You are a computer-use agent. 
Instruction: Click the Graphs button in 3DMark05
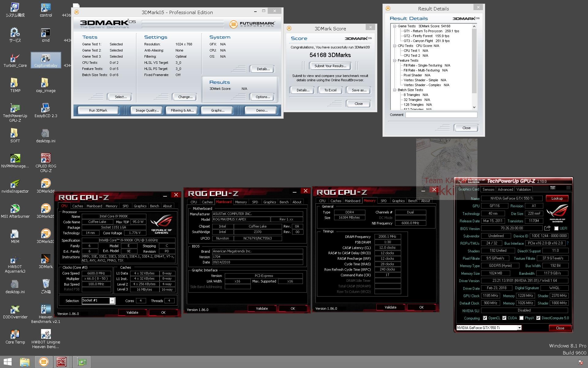pos(217,110)
